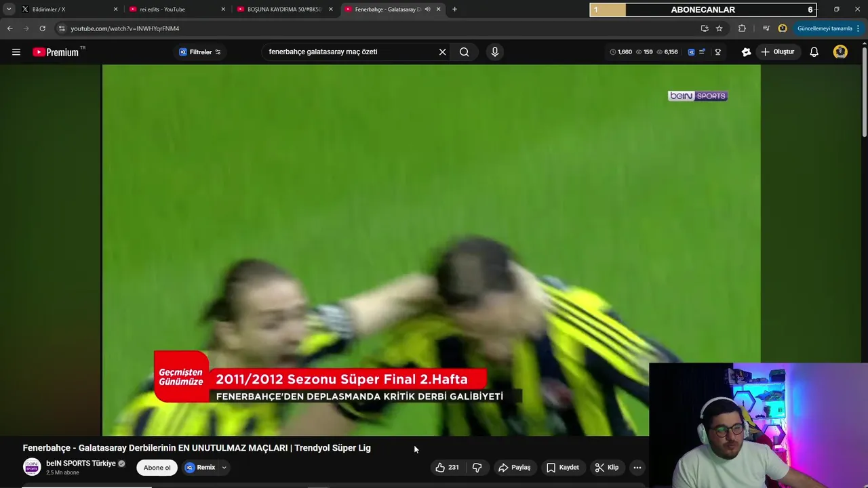Open the Oluştur create menu
868x488 pixels.
click(x=778, y=52)
